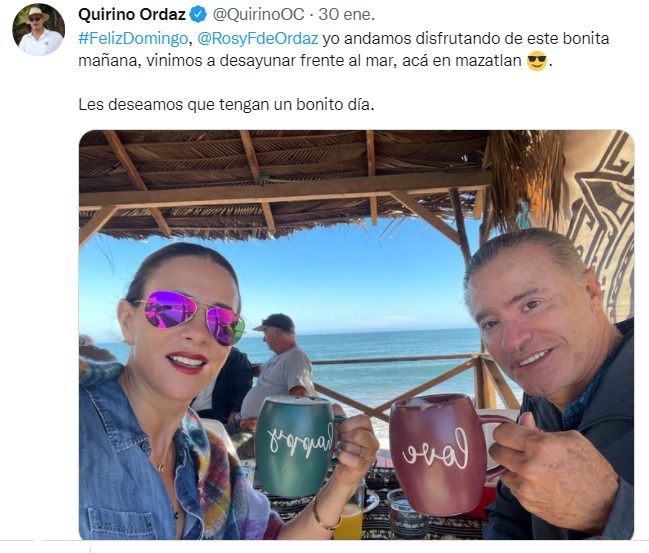Follow the #FelizDomingo hashtag
The image size is (649, 553).
pyautogui.click(x=133, y=38)
